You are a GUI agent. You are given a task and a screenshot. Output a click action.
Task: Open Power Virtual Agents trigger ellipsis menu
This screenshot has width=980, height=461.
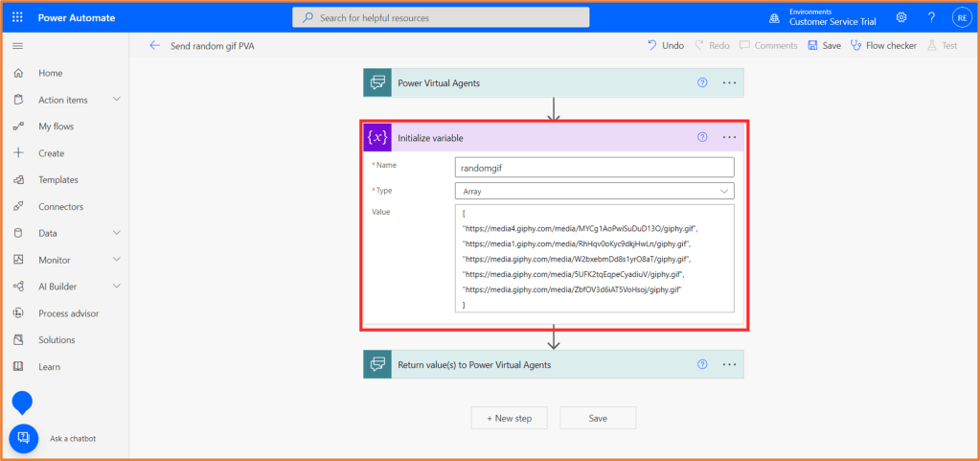point(729,82)
